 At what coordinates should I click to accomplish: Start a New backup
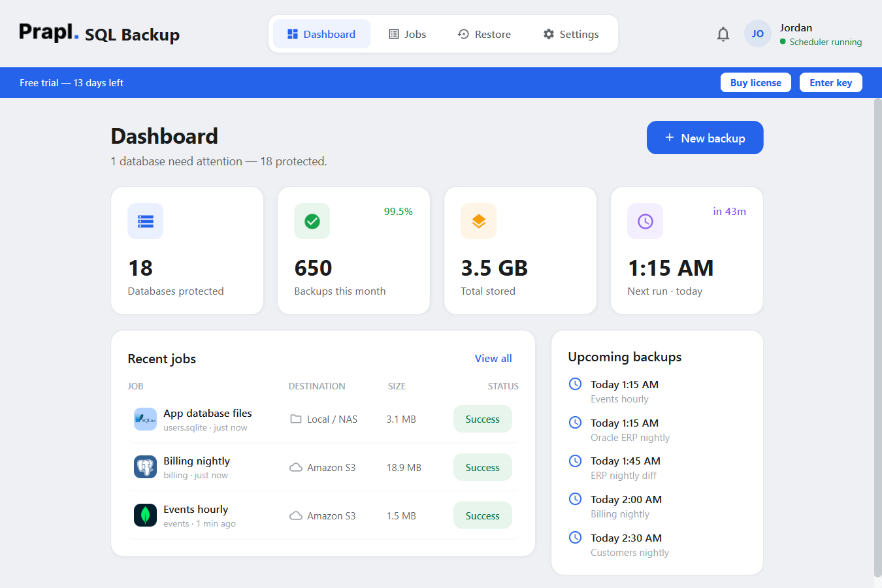705,138
